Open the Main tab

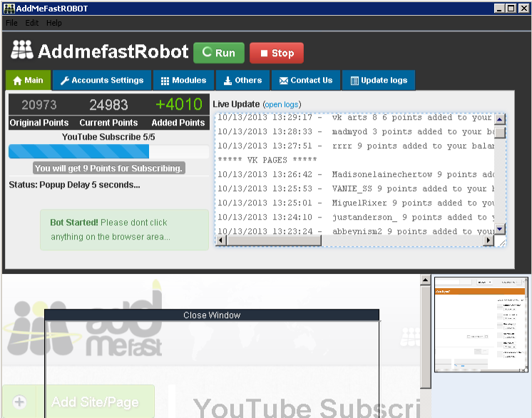28,81
